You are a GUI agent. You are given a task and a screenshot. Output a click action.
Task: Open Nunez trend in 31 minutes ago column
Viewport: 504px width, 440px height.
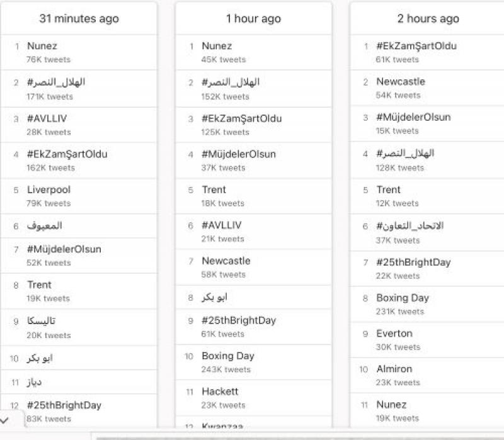(42, 46)
